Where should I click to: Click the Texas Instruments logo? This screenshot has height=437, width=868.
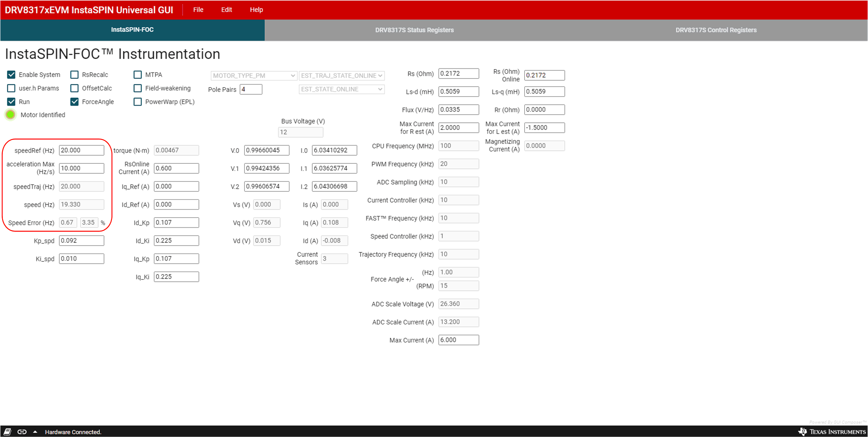pos(832,431)
